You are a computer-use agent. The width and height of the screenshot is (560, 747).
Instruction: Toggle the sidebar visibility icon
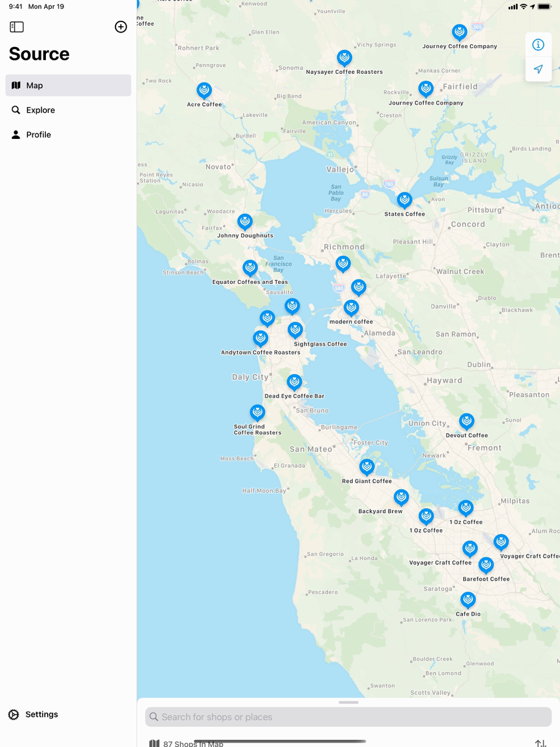(17, 27)
